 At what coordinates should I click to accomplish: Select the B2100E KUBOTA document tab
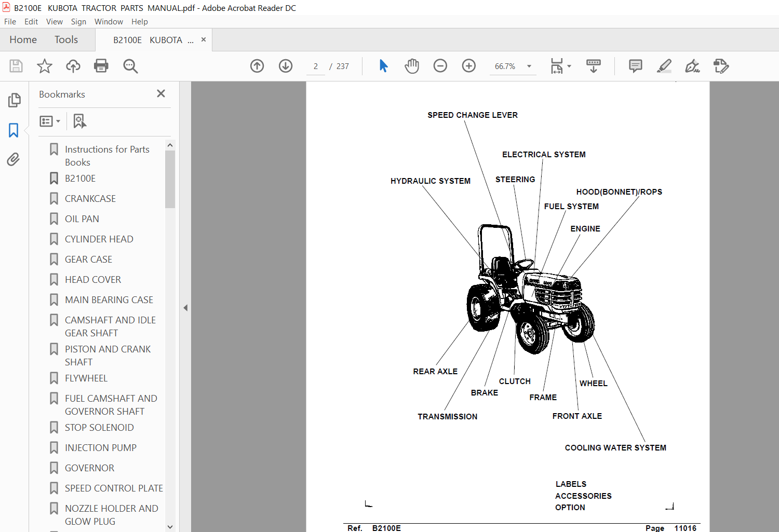click(153, 40)
